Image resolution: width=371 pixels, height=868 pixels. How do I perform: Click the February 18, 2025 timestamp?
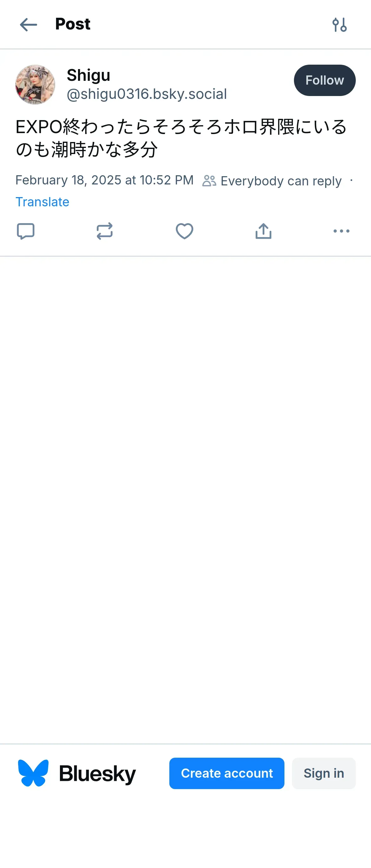point(105,180)
